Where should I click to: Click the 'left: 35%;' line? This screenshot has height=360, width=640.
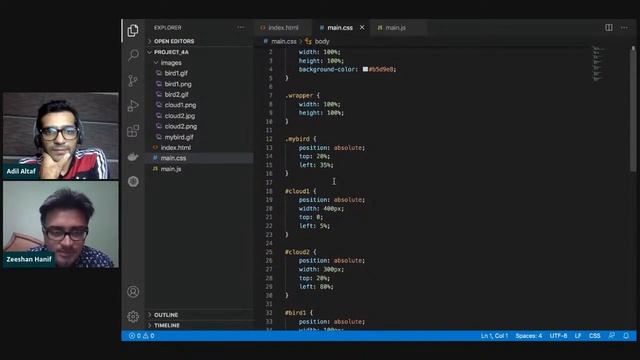pos(316,165)
